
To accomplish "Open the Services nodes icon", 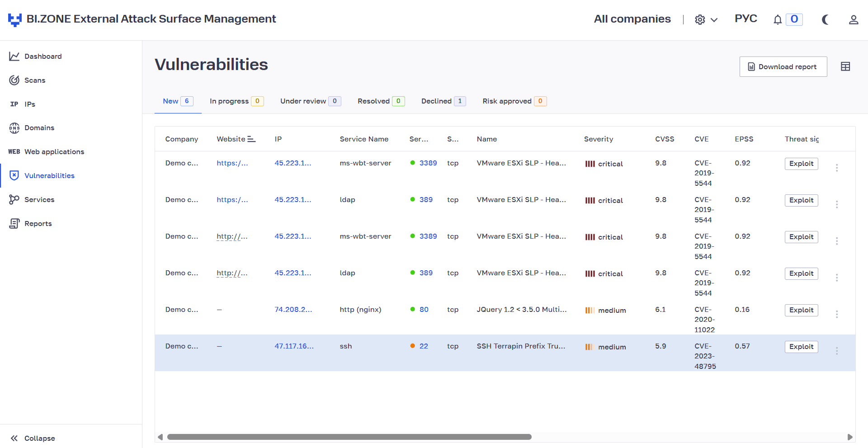I will click(x=14, y=199).
